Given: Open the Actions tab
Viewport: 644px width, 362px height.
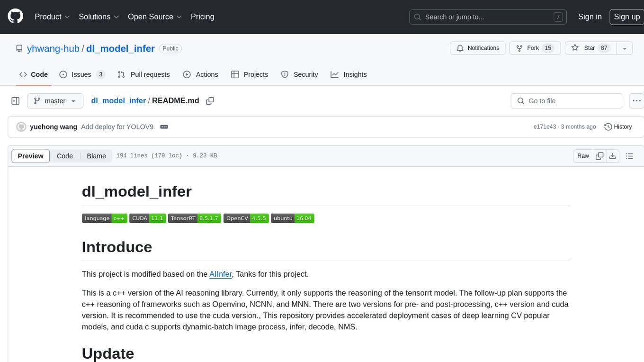Looking at the screenshot, I should (x=200, y=74).
